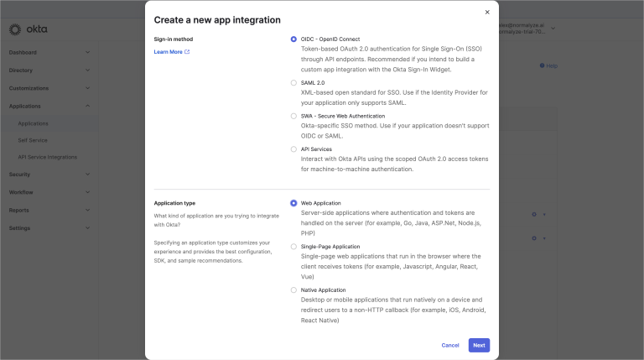Select the Single-Page Application radio button

tap(293, 247)
